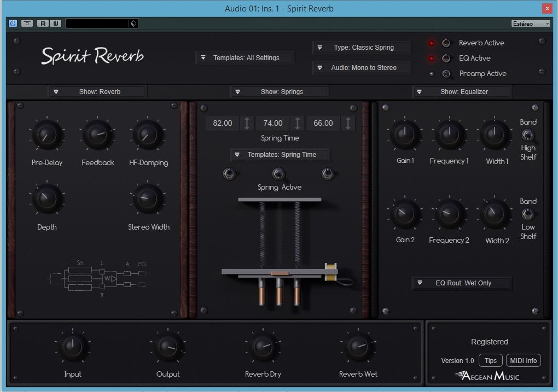Click the Read automation R button
Screen dimensions: 558x392
(43, 24)
